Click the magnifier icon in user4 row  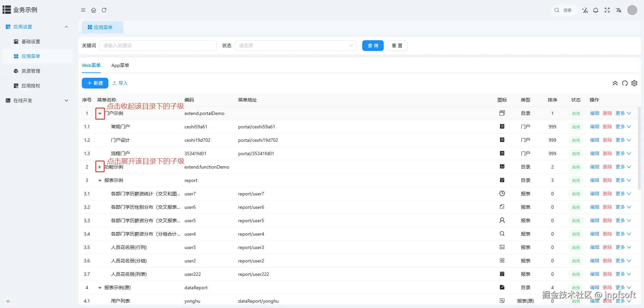[502, 234]
